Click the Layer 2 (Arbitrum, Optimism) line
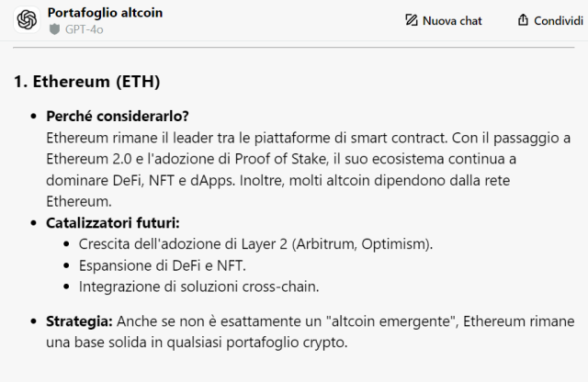This screenshot has width=588, height=382. 255,244
